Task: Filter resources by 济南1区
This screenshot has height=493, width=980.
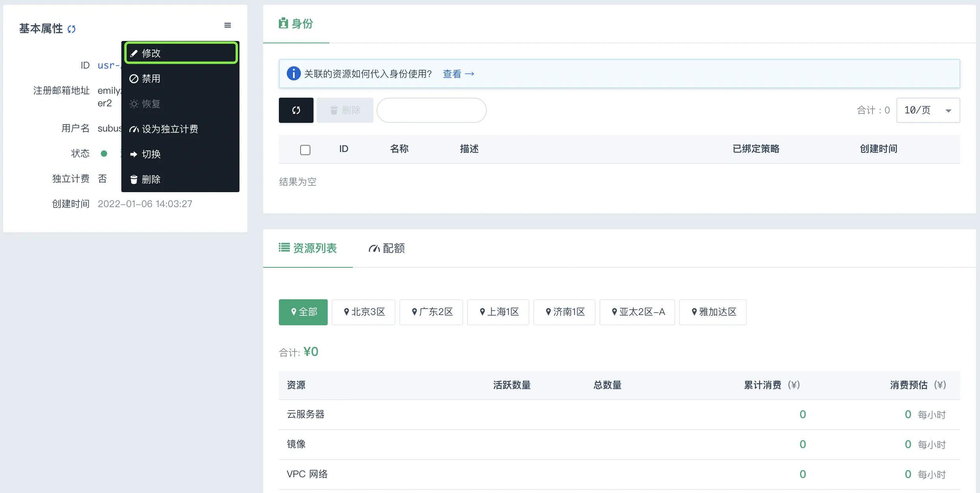Action: click(x=564, y=312)
